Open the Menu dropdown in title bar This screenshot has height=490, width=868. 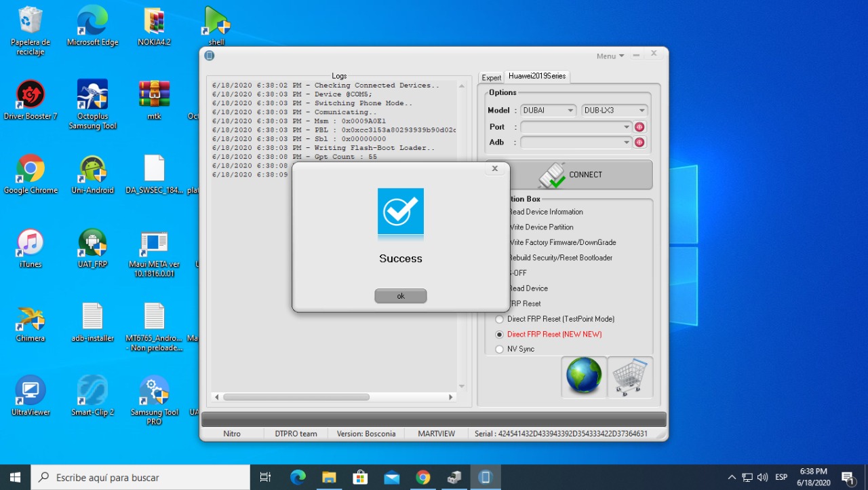click(610, 56)
